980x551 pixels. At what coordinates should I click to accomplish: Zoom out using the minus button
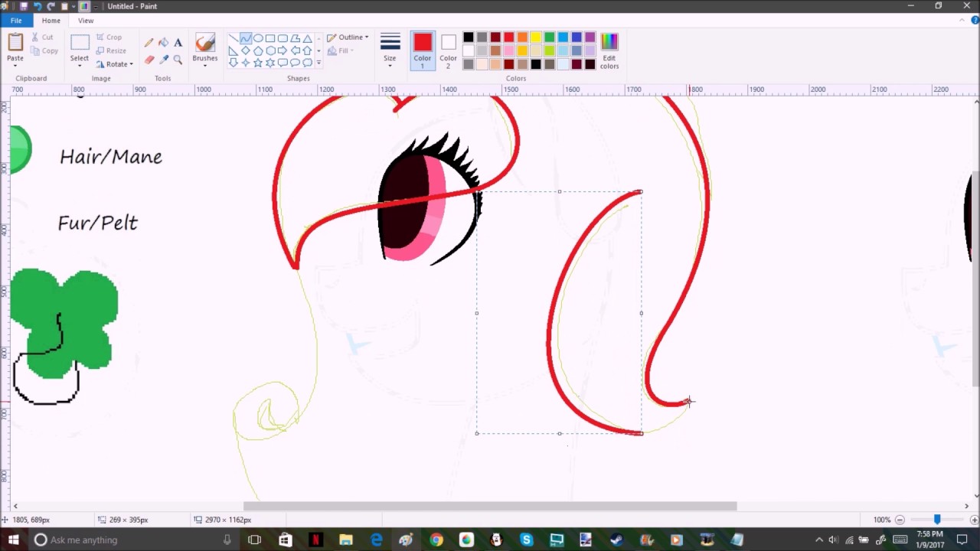click(x=900, y=520)
